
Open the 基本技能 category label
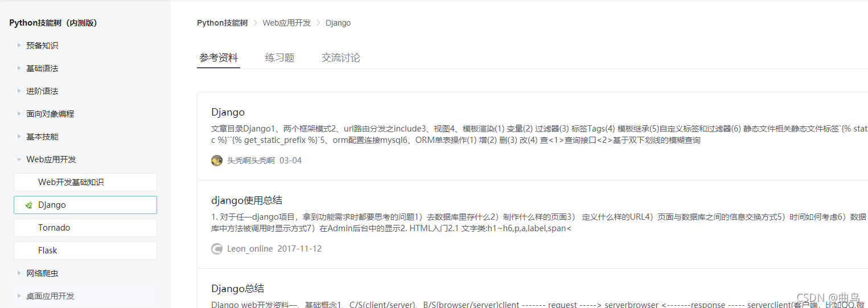[42, 137]
